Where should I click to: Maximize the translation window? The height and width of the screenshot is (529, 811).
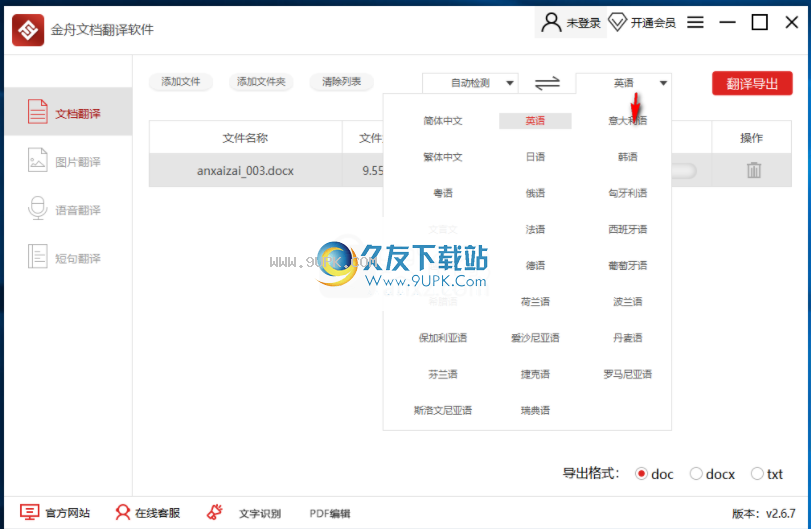pos(759,22)
